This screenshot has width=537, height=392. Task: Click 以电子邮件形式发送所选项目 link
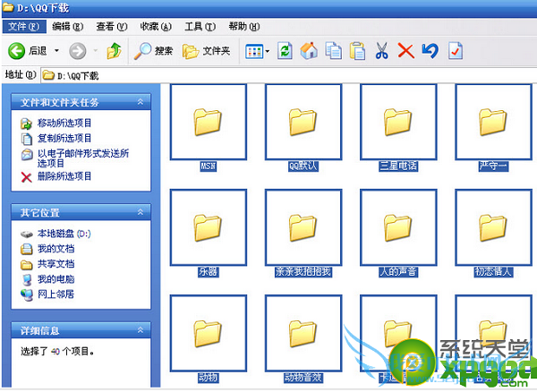(x=83, y=158)
